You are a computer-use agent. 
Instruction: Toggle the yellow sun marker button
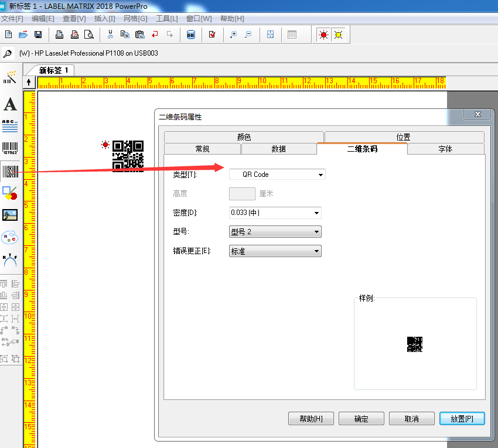pyautogui.click(x=339, y=35)
